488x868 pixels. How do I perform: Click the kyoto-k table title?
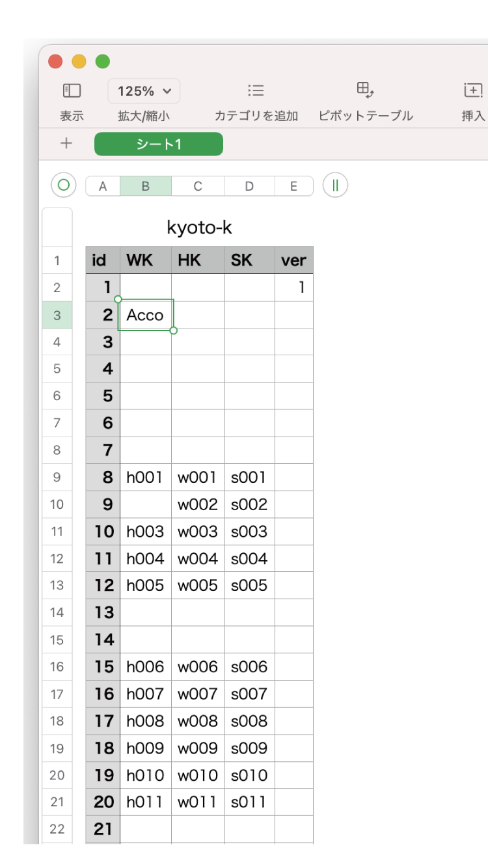(199, 228)
